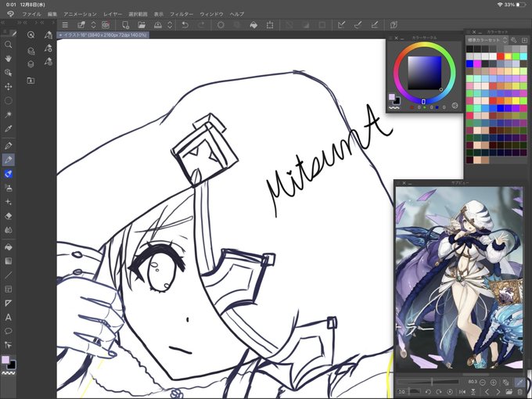Toggle the eyedropper mode in Sub View panel
This screenshot has height=399, width=532.
(x=519, y=383)
